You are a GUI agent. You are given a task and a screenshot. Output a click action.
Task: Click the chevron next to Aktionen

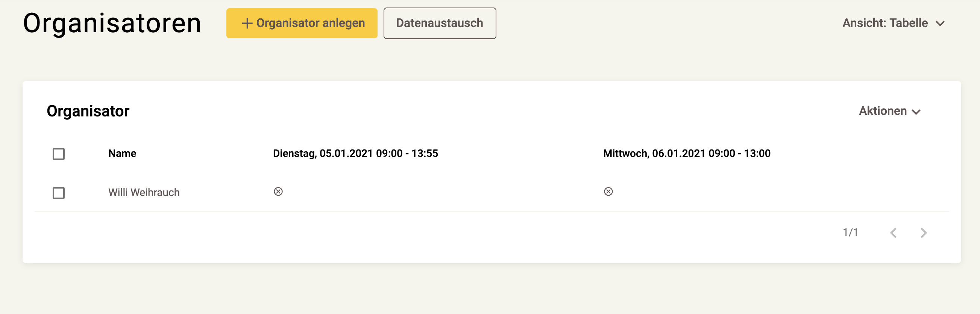pyautogui.click(x=916, y=112)
